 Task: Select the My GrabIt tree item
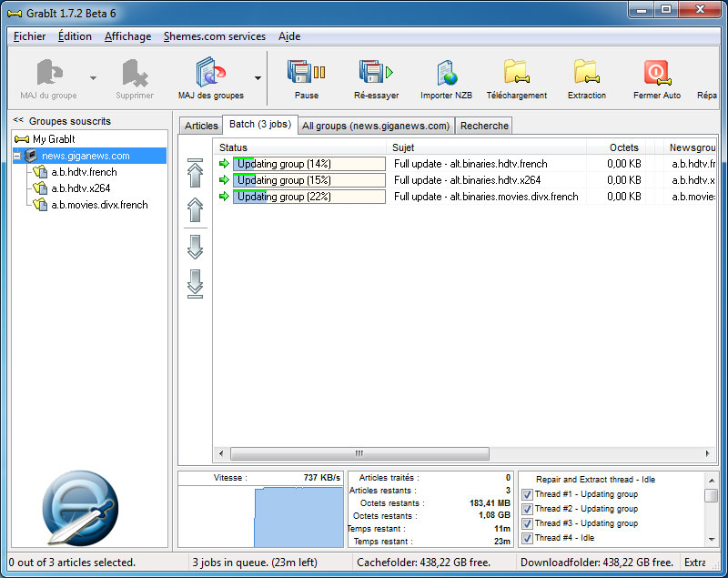click(54, 139)
